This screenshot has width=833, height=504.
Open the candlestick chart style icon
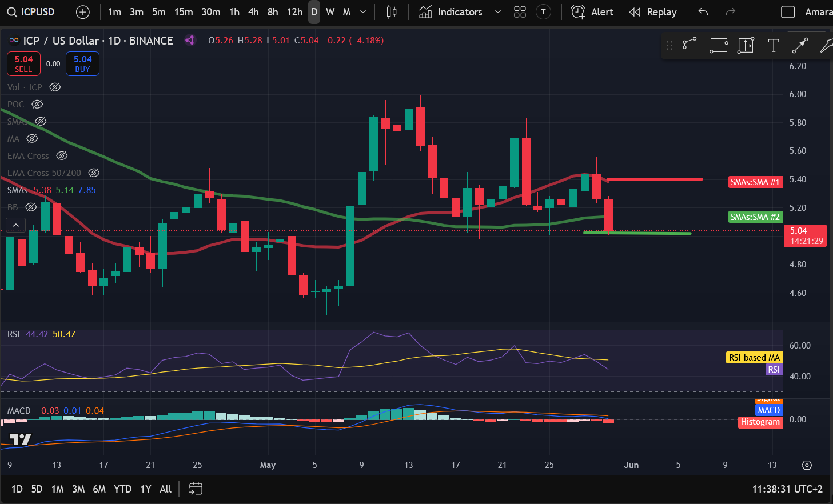click(392, 12)
